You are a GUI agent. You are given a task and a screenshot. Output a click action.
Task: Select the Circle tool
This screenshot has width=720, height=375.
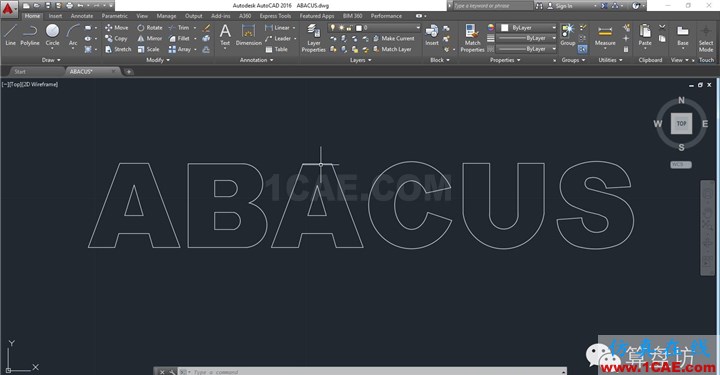[x=52, y=35]
